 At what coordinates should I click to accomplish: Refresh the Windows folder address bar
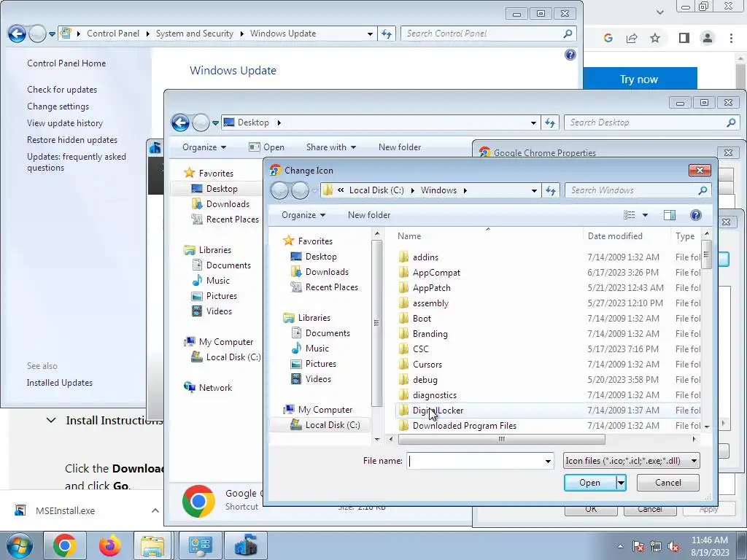pos(551,190)
